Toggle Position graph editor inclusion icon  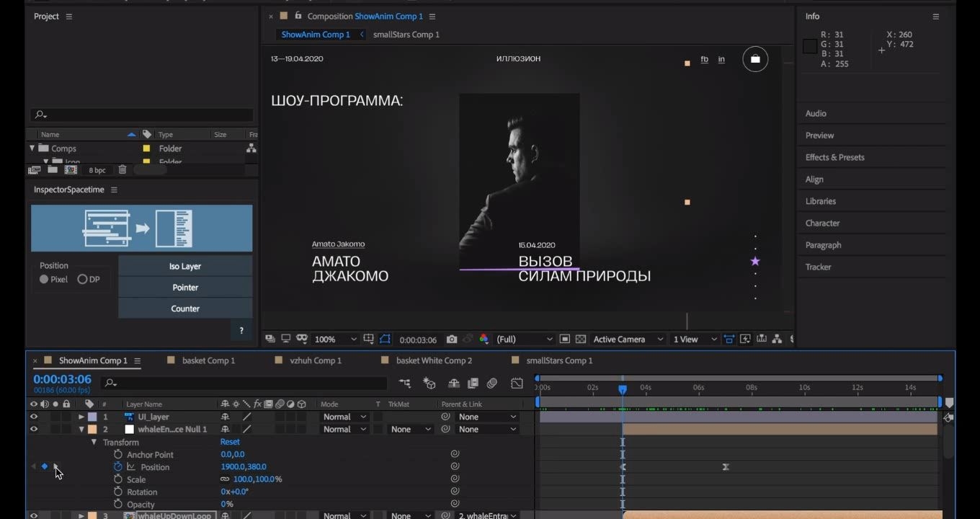point(131,467)
